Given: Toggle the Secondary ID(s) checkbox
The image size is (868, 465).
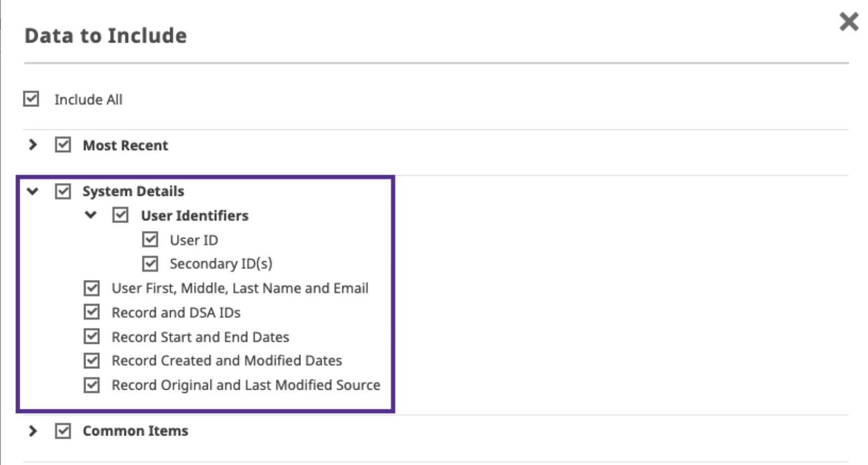Looking at the screenshot, I should point(150,264).
